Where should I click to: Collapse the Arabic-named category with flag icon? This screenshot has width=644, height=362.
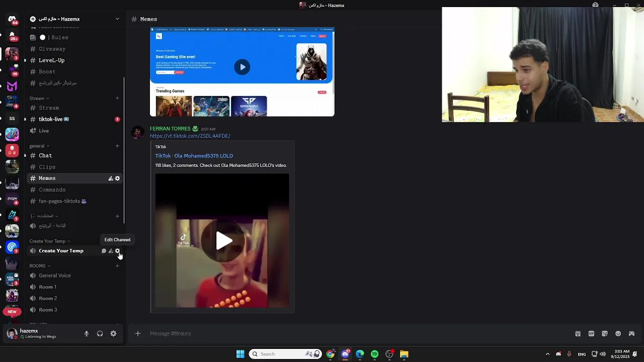pos(45,216)
